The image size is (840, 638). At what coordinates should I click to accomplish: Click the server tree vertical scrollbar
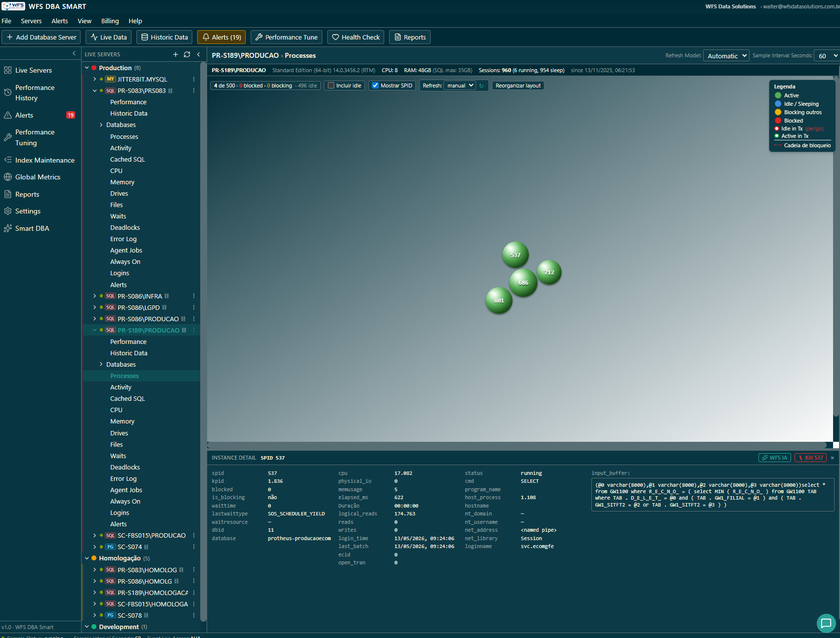tap(203, 341)
